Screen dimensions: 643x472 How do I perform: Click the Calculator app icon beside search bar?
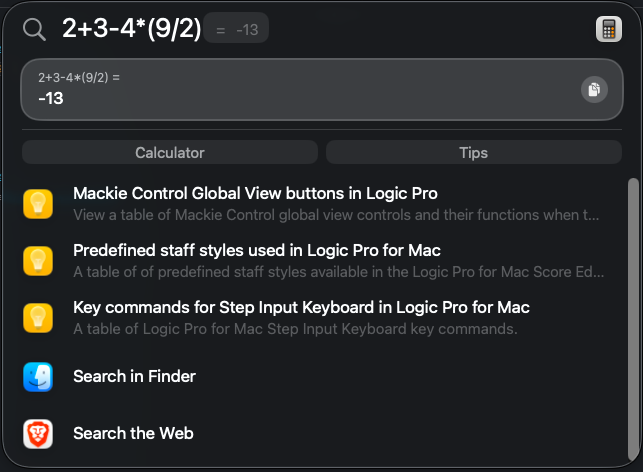[609, 29]
